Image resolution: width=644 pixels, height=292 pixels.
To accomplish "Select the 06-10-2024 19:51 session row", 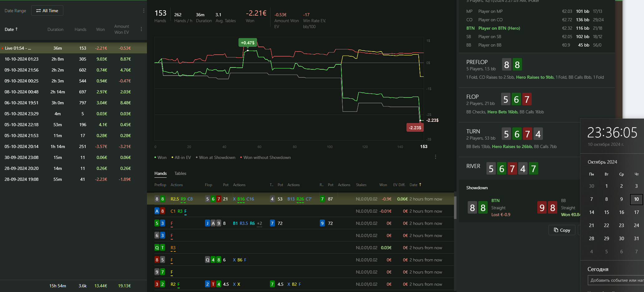I will pos(73,103).
